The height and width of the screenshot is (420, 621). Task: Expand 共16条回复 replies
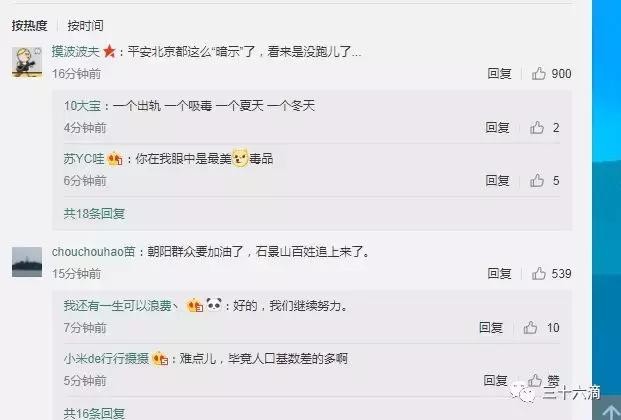(x=94, y=413)
